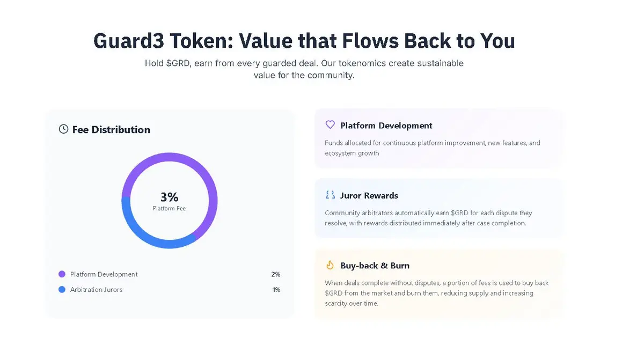The width and height of the screenshot is (644, 359).
Task: Click the Platform Development legend label
Action: (104, 274)
